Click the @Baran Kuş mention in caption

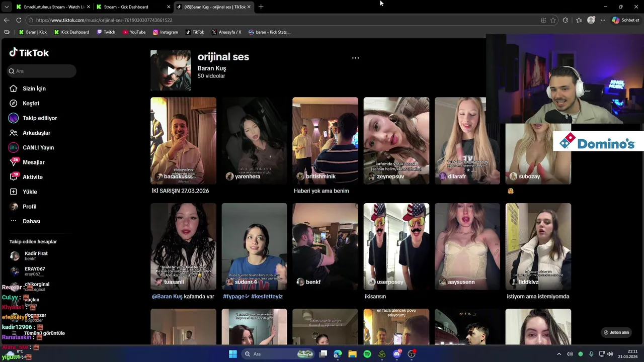(x=167, y=297)
